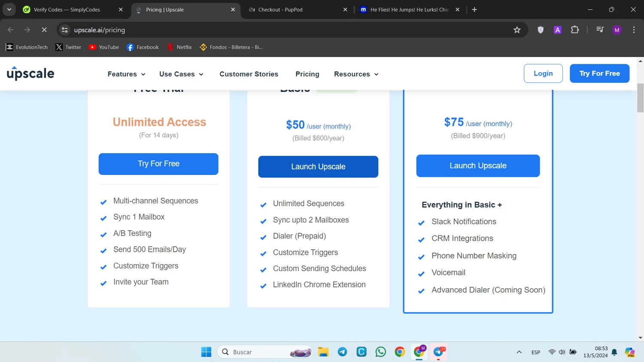Viewport: 644px width, 362px height.
Task: Open WhatsApp from the taskbar
Action: click(380, 352)
